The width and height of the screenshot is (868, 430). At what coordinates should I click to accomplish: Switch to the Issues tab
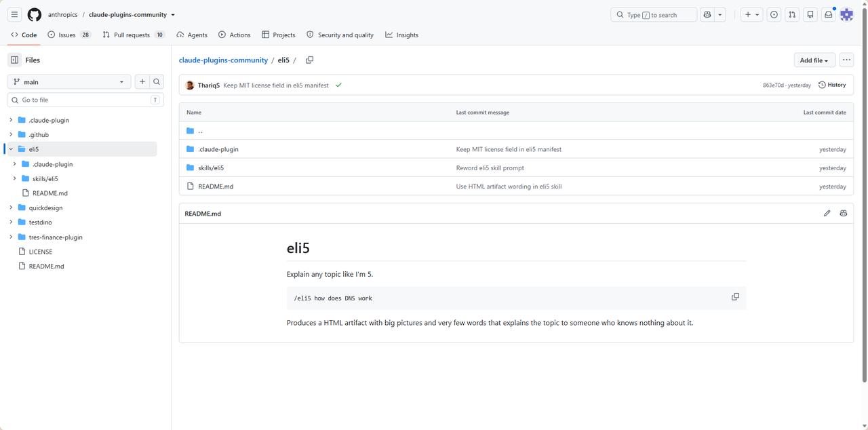68,35
